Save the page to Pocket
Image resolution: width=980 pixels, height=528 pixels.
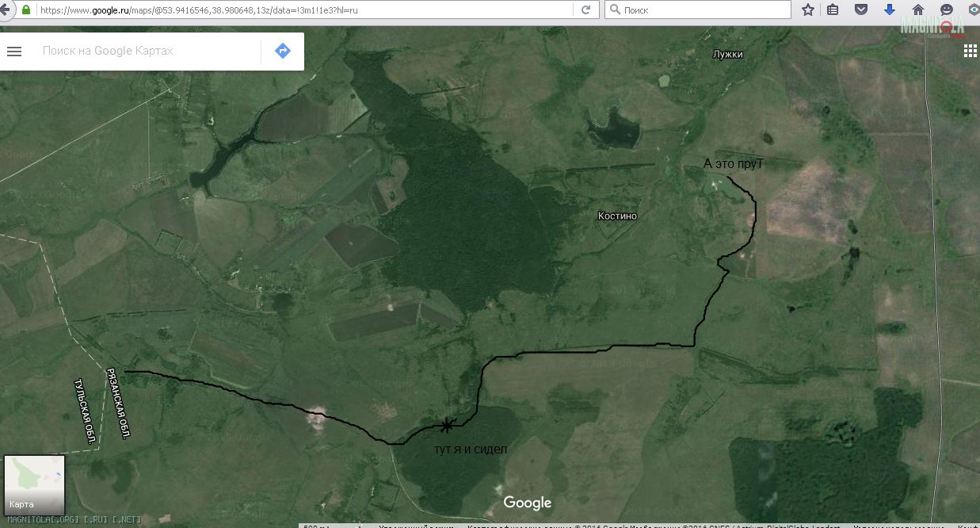pyautogui.click(x=861, y=10)
